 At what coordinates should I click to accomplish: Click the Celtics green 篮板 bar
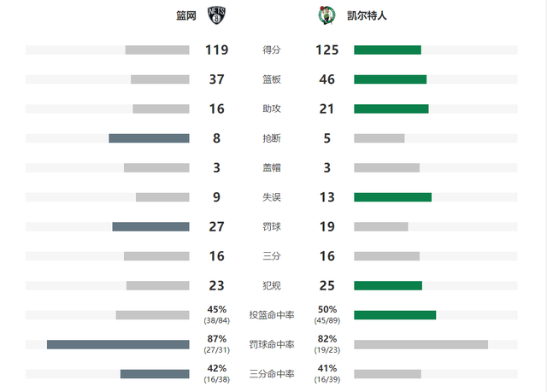click(x=391, y=79)
